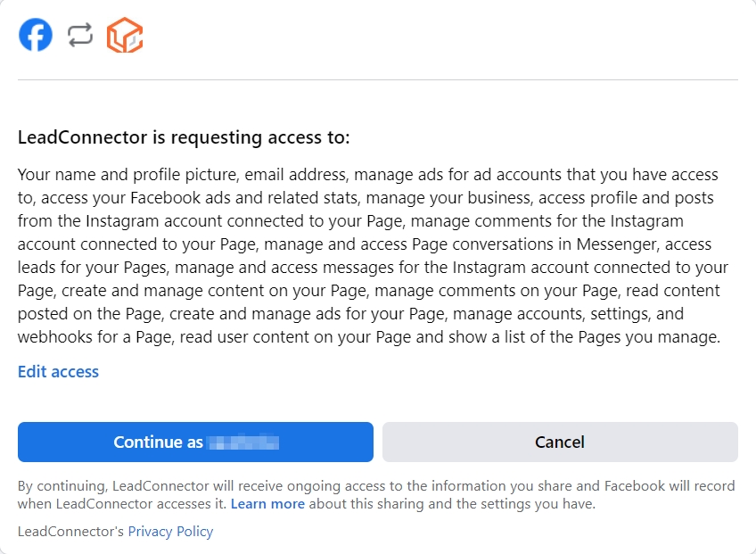Click the orange LeadConnector cube logo

(x=125, y=36)
